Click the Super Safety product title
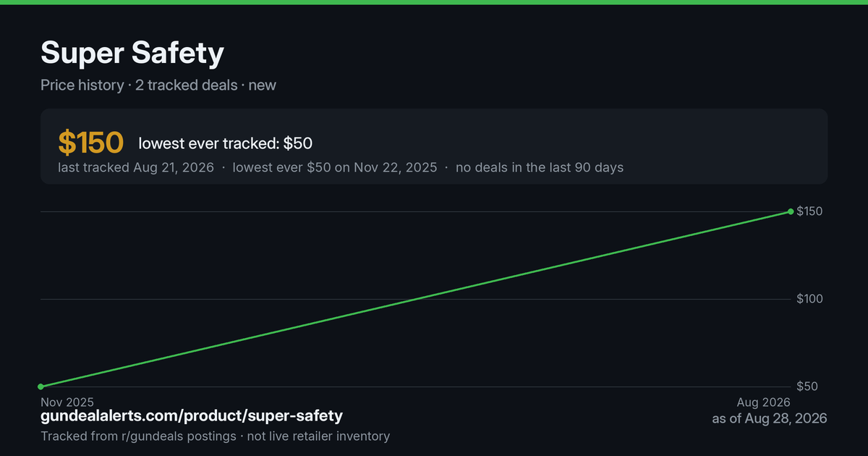The height and width of the screenshot is (456, 868). [132, 53]
